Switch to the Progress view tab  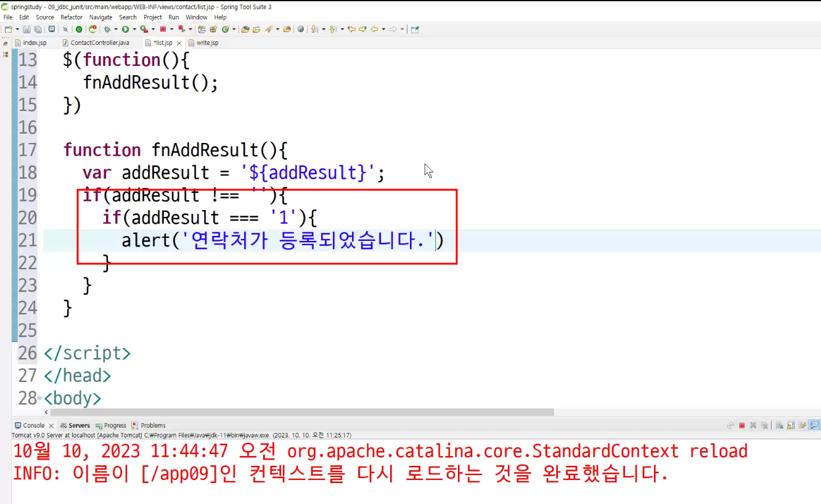[110, 425]
